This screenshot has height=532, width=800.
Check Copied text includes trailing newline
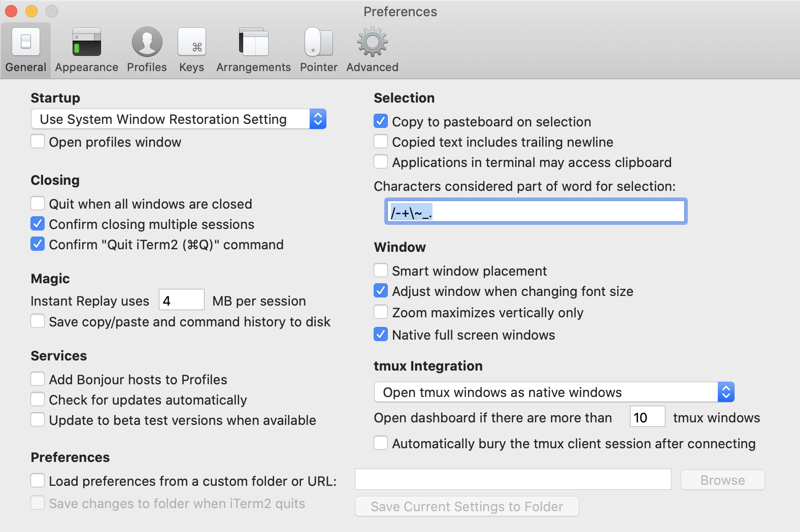click(x=381, y=141)
